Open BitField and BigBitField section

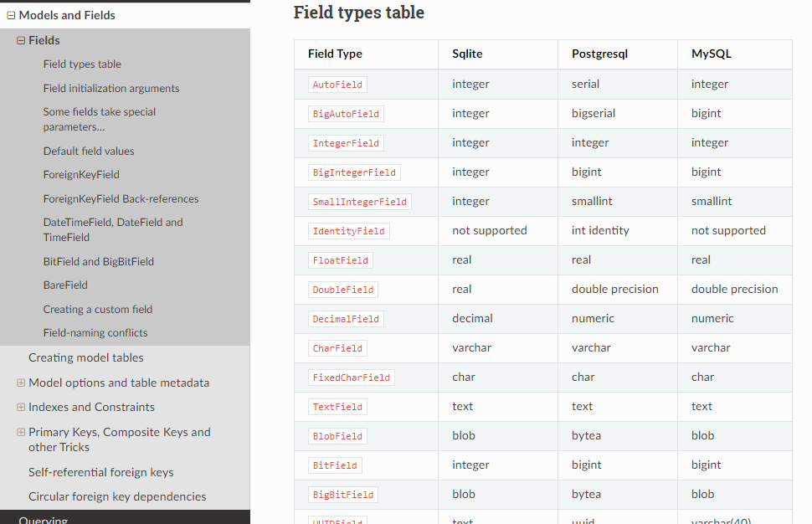pos(99,261)
